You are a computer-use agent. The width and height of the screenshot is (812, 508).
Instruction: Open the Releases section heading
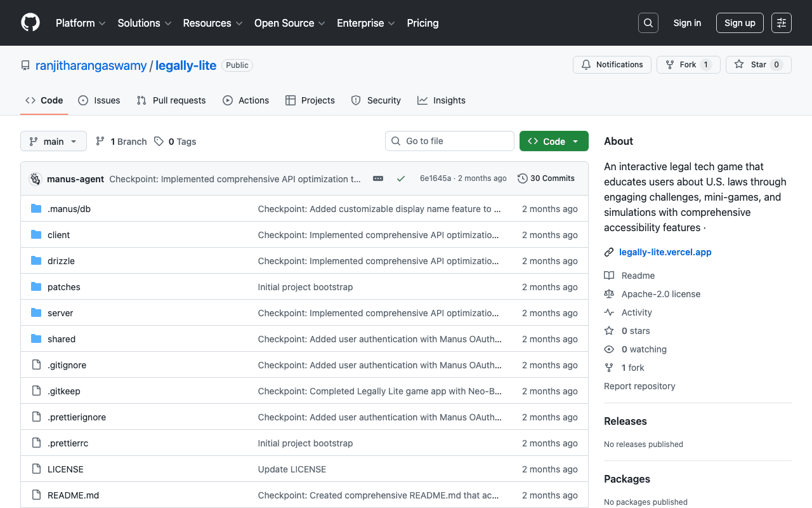tap(625, 421)
